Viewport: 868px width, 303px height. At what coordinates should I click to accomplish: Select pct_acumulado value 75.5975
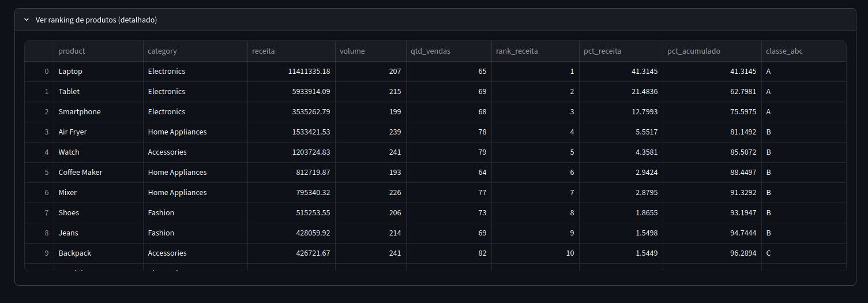tap(712, 112)
